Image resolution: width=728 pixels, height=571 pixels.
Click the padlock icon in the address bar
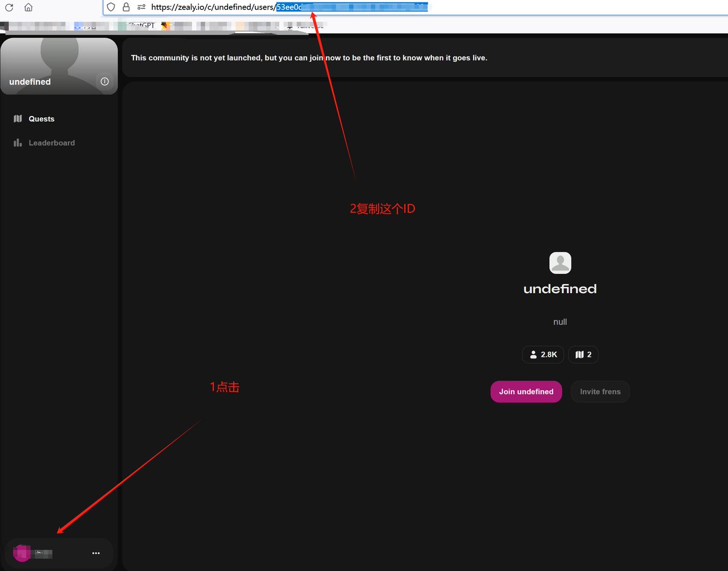pos(126,7)
